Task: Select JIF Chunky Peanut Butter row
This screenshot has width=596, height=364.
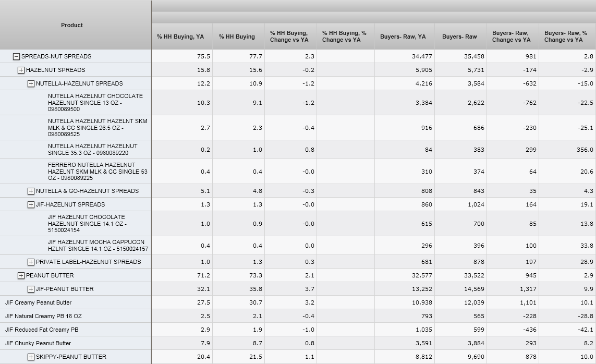Action: [38, 343]
